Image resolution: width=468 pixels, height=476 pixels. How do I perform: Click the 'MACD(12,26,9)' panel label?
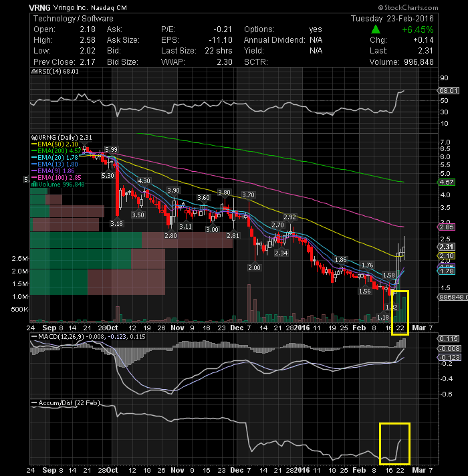[62, 337]
